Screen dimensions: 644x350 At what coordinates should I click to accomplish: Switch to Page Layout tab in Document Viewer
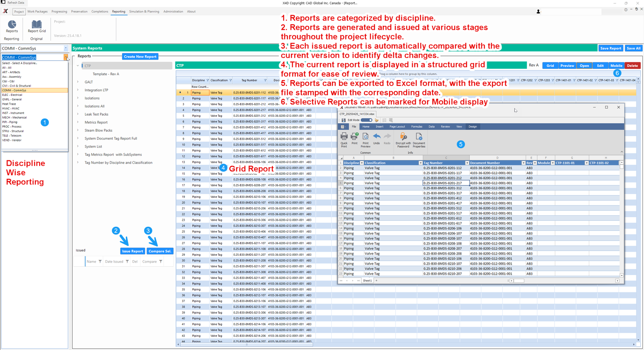click(397, 126)
